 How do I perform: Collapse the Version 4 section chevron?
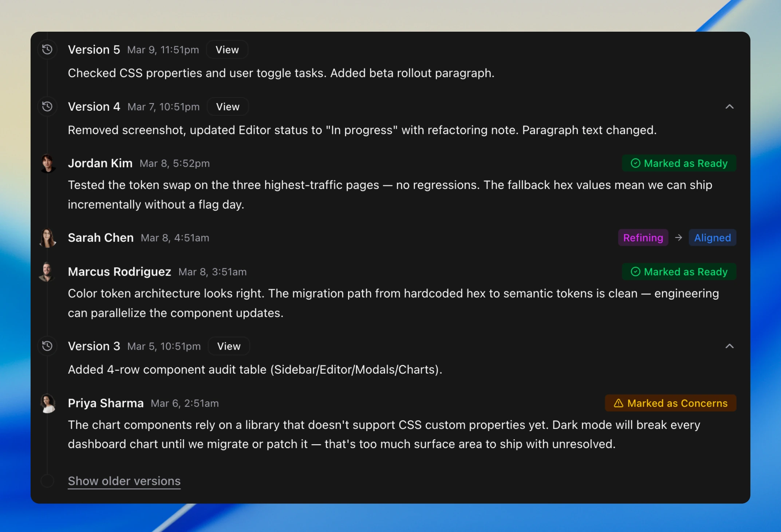point(729,107)
